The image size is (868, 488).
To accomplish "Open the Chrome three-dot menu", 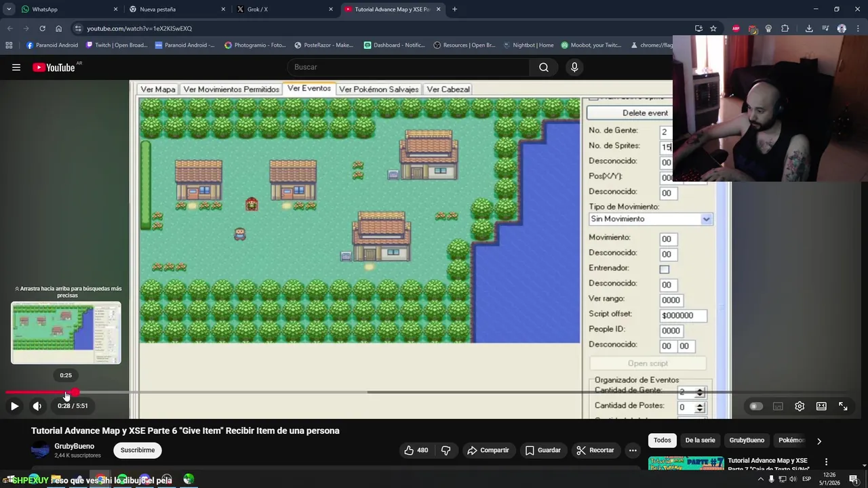I will pyautogui.click(x=858, y=28).
